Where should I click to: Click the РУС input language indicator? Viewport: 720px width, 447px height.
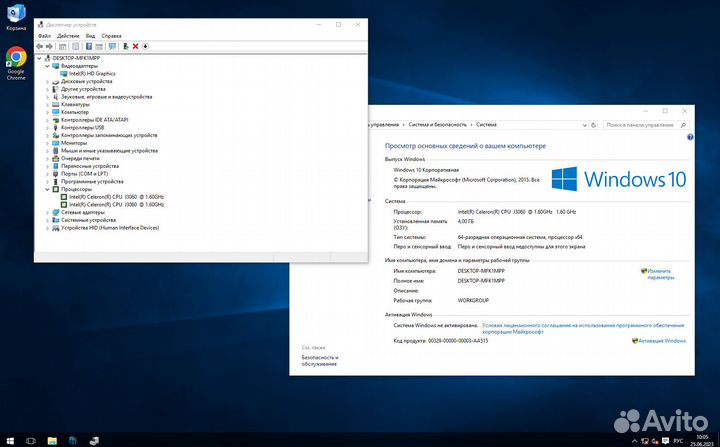click(678, 441)
